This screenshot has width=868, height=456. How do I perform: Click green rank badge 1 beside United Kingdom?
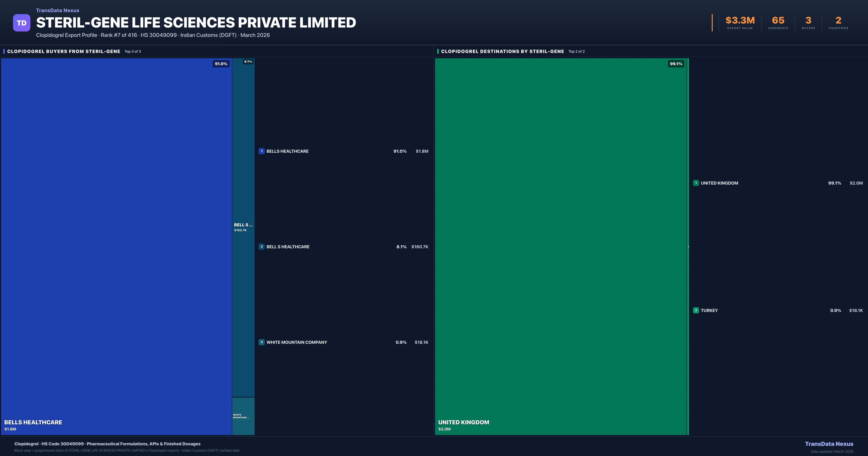[696, 183]
